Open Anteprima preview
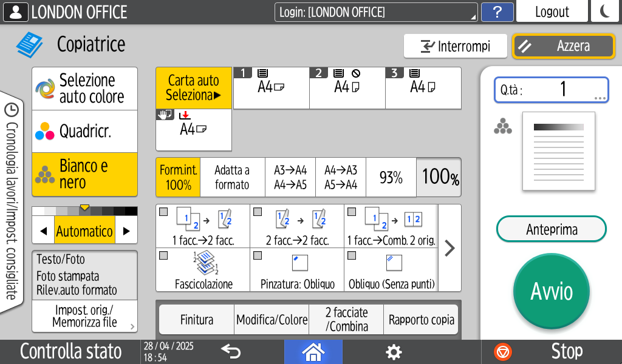The image size is (622, 364). 552,229
